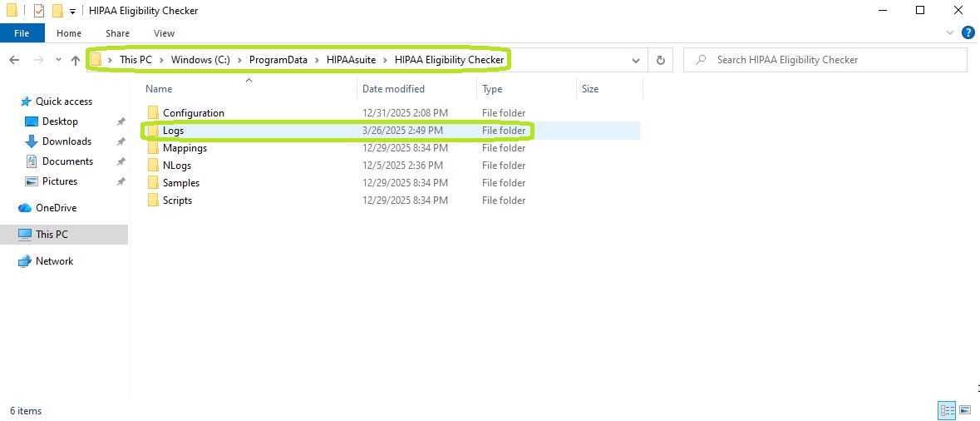Unpin Documents using its pin icon

click(121, 162)
